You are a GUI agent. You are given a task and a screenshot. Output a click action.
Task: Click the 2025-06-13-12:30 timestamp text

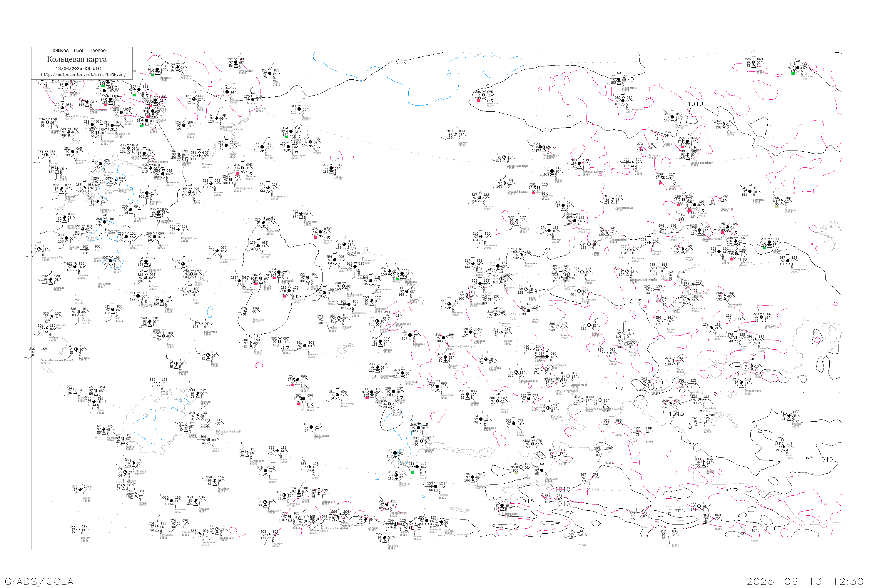click(805, 581)
